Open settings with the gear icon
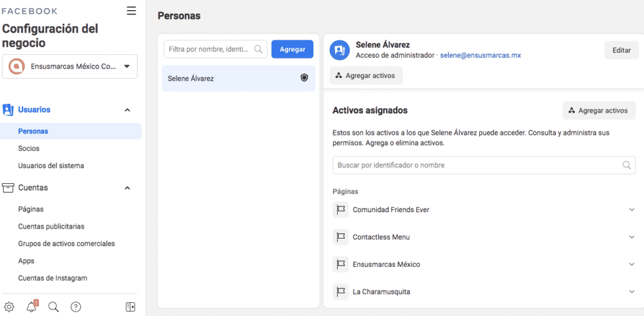This screenshot has width=644, height=316. coord(9,307)
